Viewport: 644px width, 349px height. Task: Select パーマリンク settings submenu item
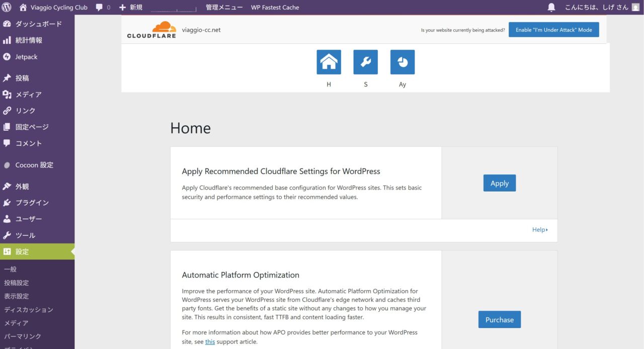pyautogui.click(x=23, y=336)
